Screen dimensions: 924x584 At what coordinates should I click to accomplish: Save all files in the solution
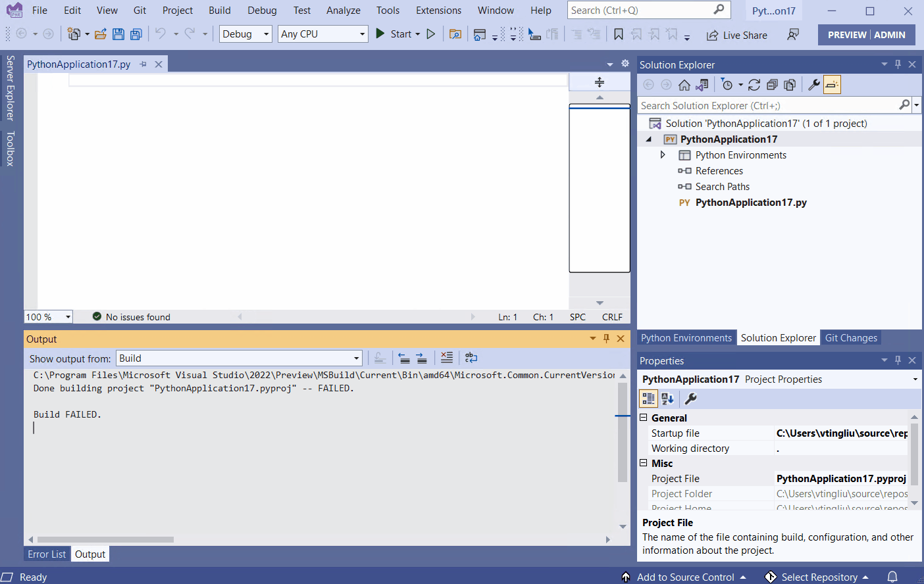click(x=136, y=34)
